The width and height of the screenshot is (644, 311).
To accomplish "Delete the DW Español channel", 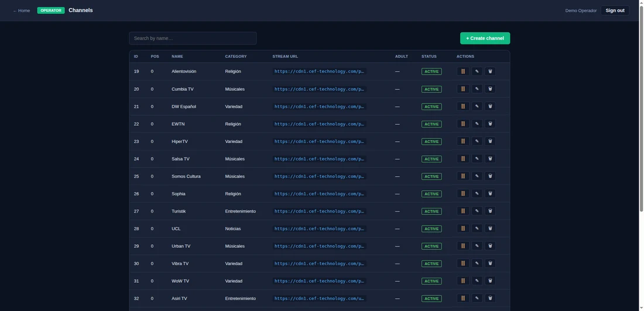I will tap(490, 106).
